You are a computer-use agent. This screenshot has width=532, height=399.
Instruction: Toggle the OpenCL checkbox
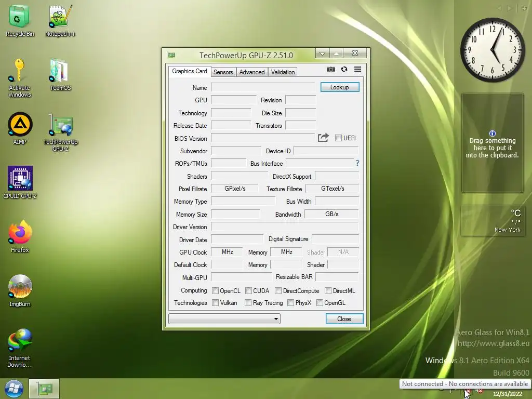[x=215, y=290]
